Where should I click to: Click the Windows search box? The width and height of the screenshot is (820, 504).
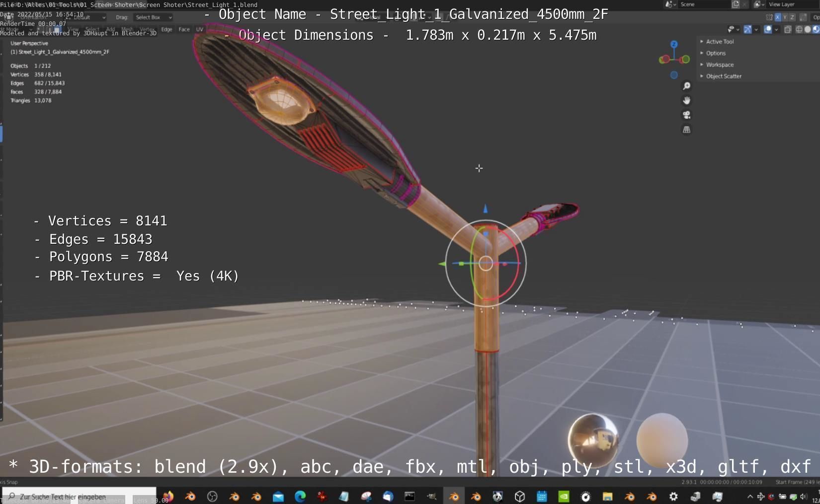click(80, 496)
